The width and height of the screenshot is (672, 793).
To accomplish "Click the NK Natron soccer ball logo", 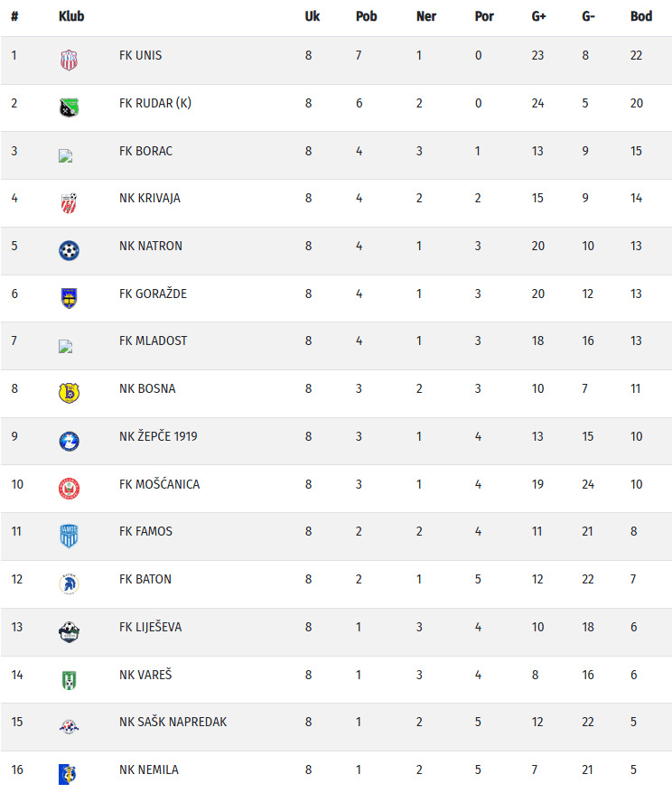I will pos(70,250).
